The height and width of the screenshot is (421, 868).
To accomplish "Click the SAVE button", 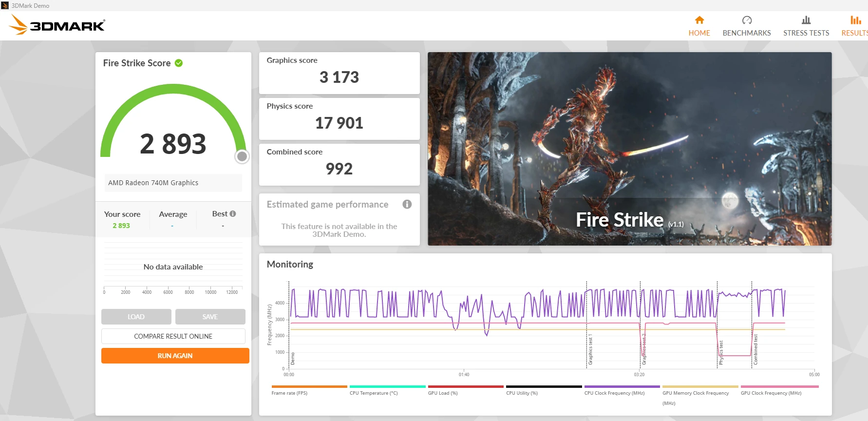I will 210,317.
